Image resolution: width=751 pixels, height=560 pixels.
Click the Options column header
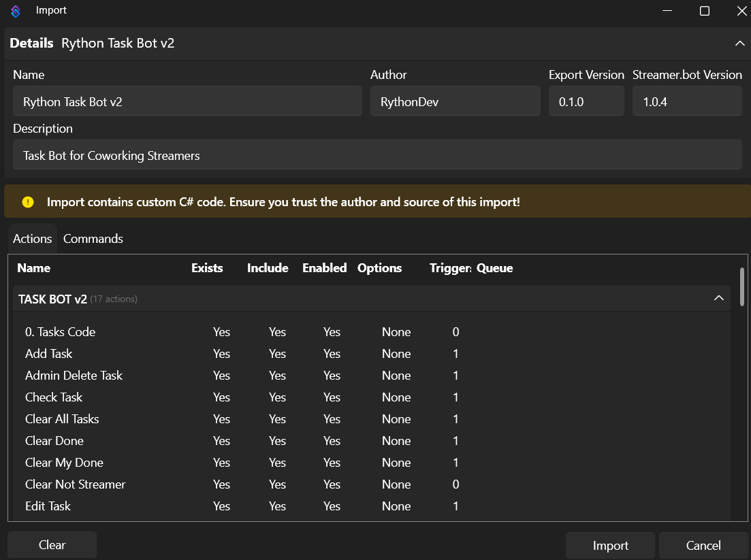point(379,268)
